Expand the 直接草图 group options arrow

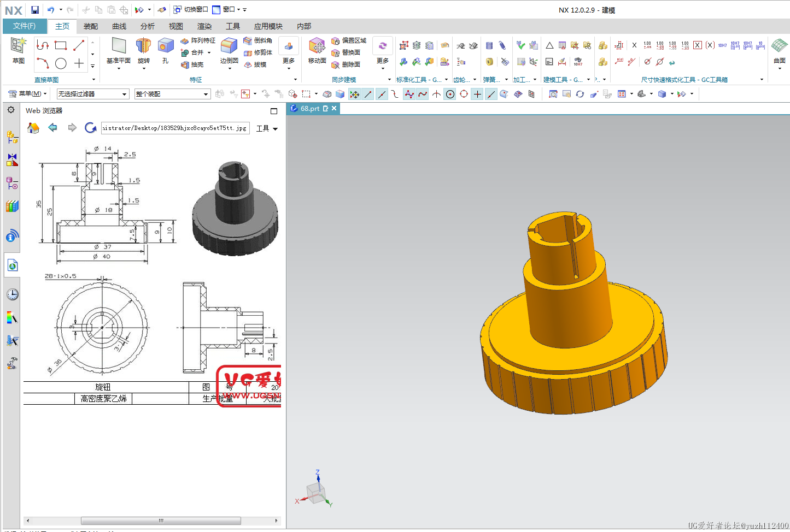click(93, 80)
